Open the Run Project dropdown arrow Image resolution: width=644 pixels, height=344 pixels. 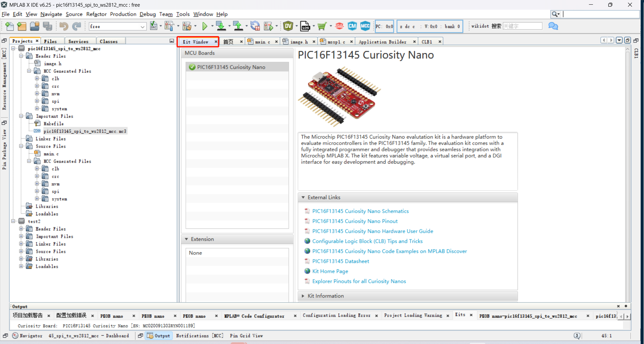pos(212,26)
